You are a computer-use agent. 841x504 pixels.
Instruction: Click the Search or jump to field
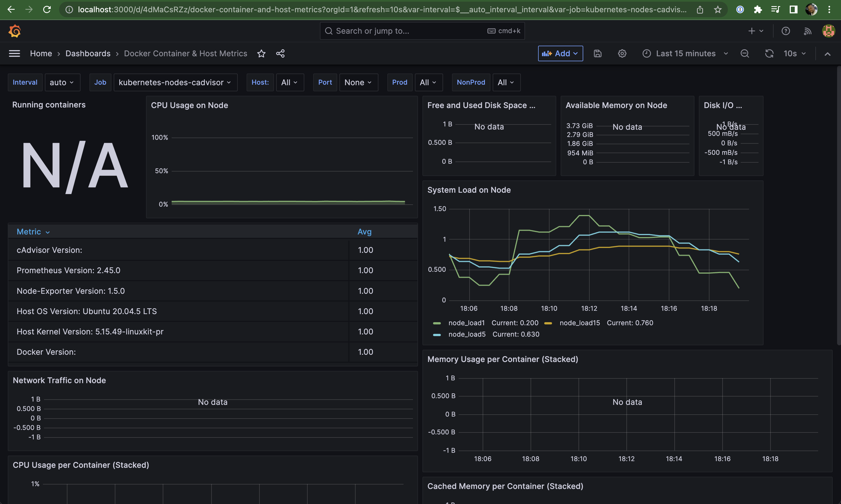[421, 31]
